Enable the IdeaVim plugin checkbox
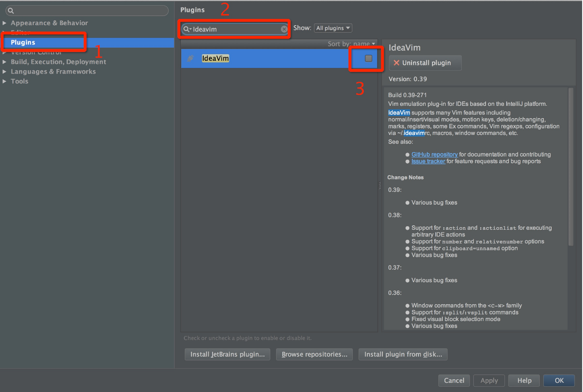 point(369,58)
